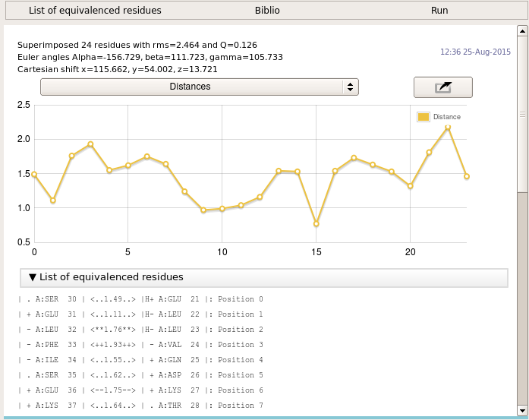Click the scrollbar down arrow

[x=522, y=410]
